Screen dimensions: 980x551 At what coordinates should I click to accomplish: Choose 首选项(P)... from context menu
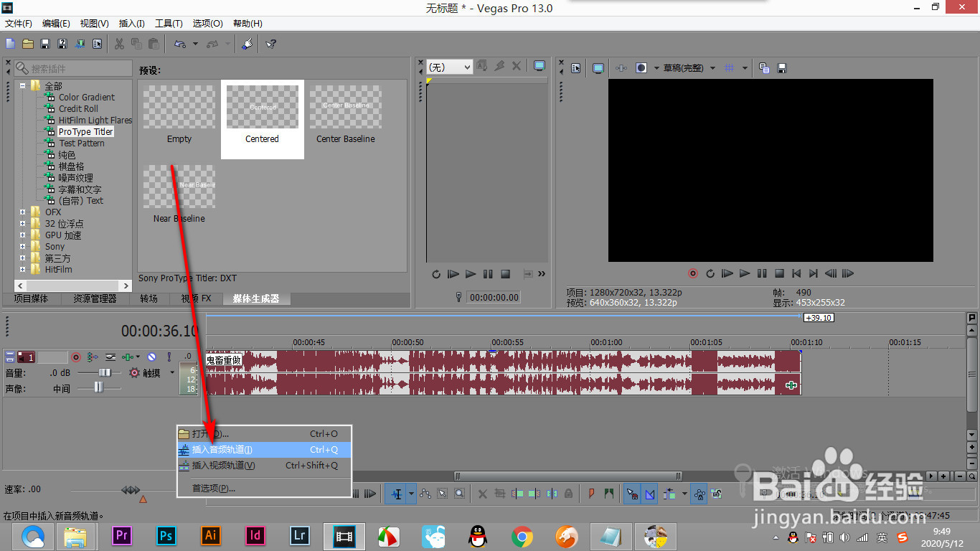click(264, 489)
